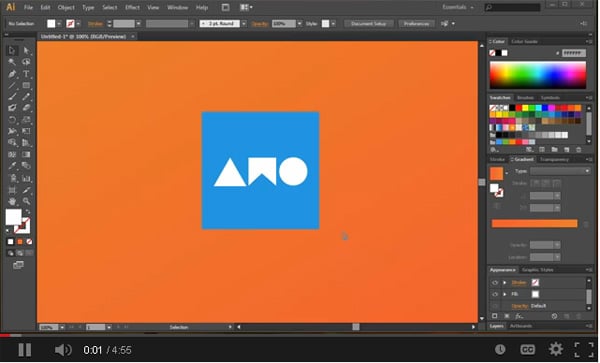600x363 pixels.
Task: Expand the Fill row in Appearance panel
Action: click(504, 294)
